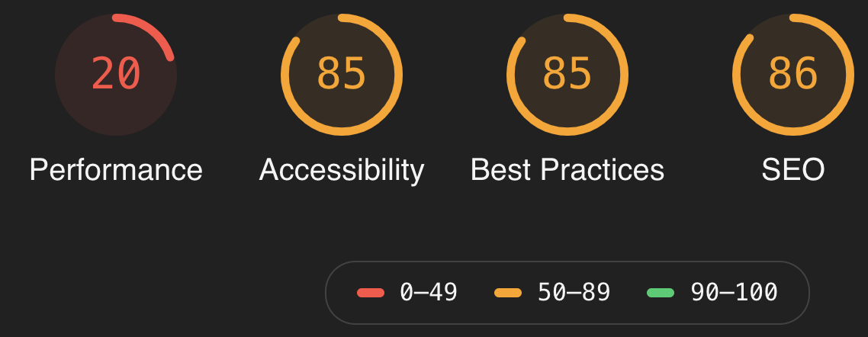The image size is (868, 337).
Task: Click the Performance score gauge showing 20
Action: coord(116,75)
